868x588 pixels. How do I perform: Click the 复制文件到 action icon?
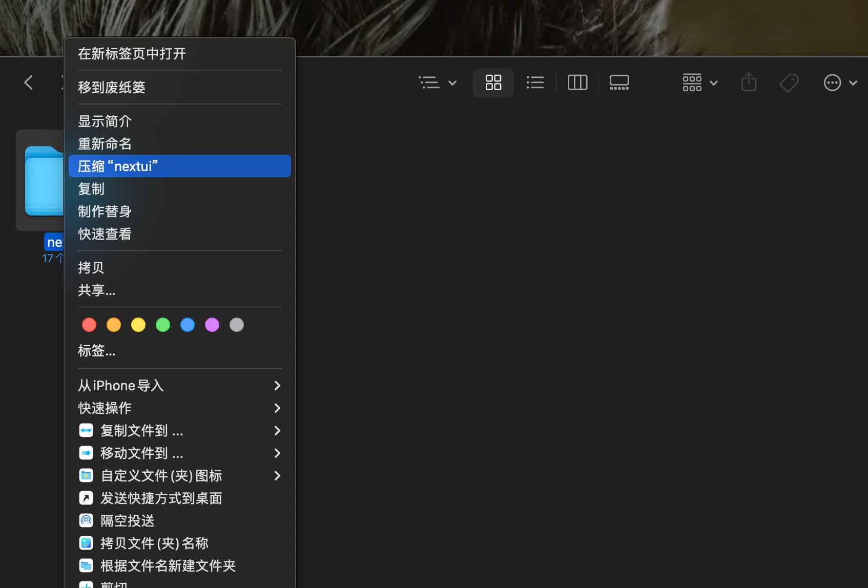coord(86,431)
